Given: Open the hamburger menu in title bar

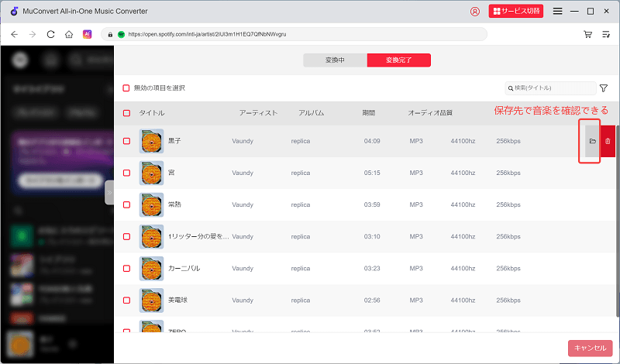Looking at the screenshot, I should 557,12.
